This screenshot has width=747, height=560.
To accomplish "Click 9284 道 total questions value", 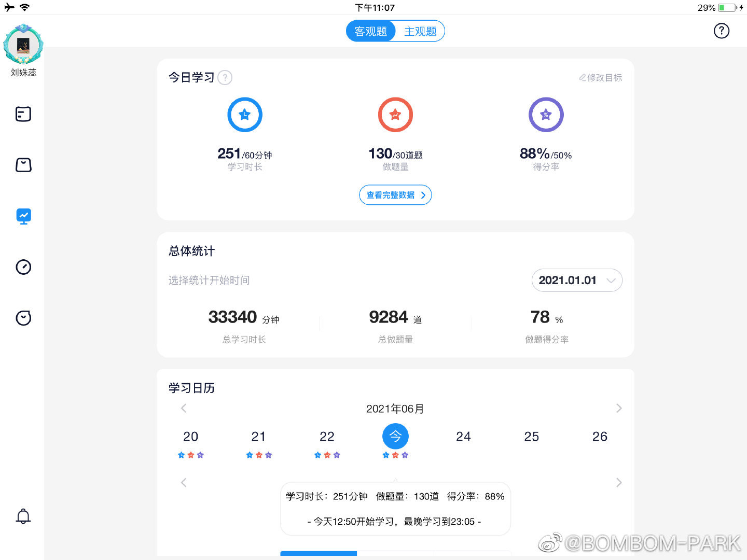I will click(x=395, y=317).
